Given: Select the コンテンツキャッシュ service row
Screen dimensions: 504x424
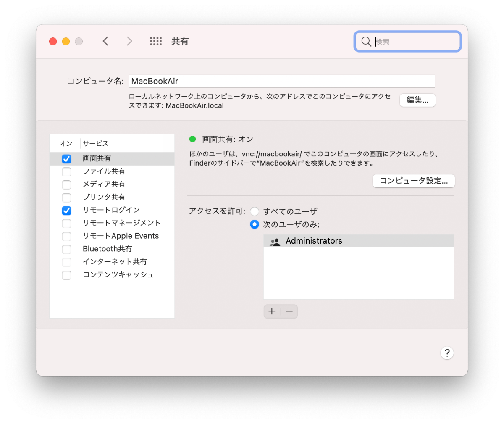Looking at the screenshot, I should [x=112, y=275].
